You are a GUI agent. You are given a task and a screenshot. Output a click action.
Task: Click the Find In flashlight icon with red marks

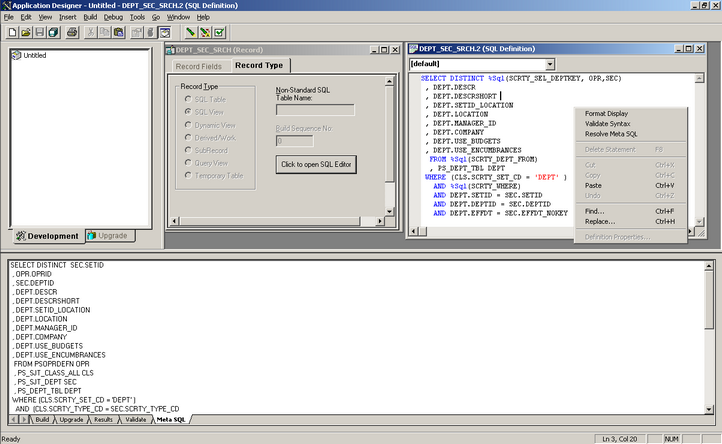click(x=205, y=32)
